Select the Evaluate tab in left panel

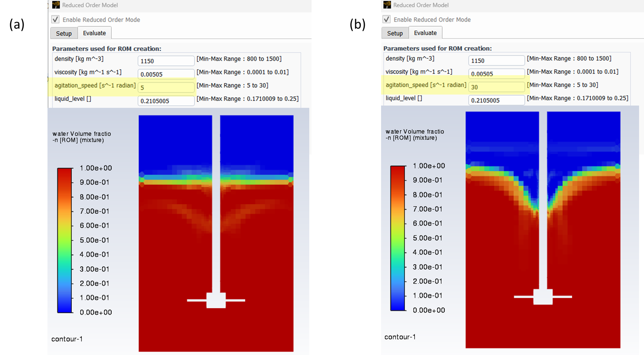coord(94,33)
